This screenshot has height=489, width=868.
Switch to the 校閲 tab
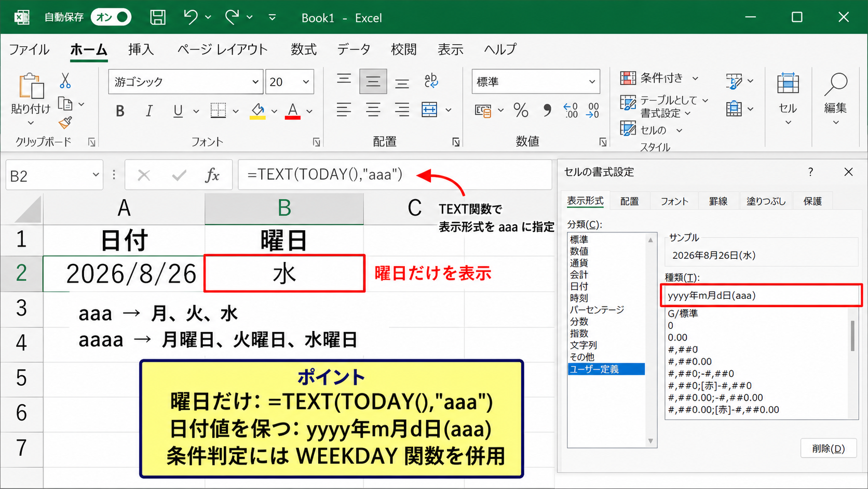404,49
